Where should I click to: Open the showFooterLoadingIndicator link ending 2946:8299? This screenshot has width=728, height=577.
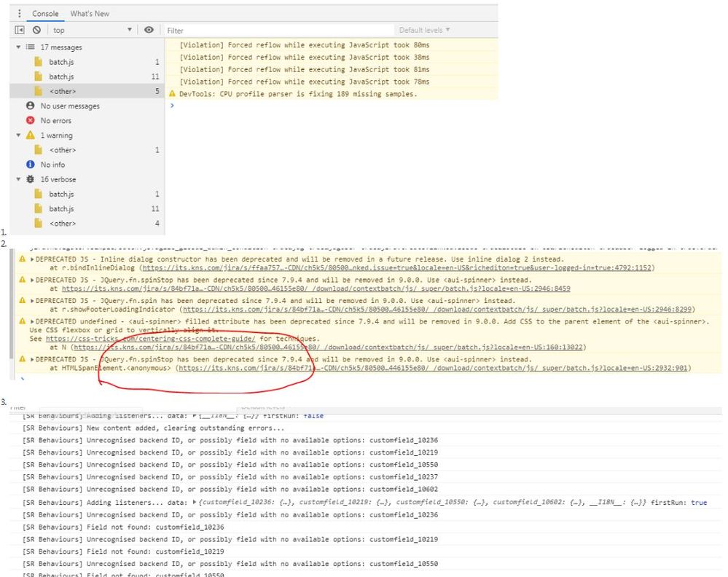tap(437, 309)
